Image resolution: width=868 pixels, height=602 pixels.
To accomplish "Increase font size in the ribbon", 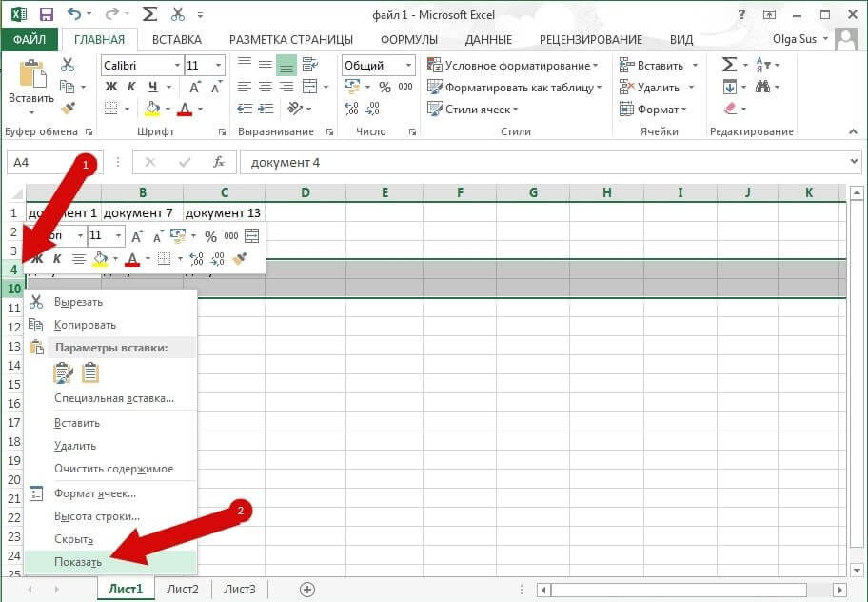I will click(x=194, y=87).
